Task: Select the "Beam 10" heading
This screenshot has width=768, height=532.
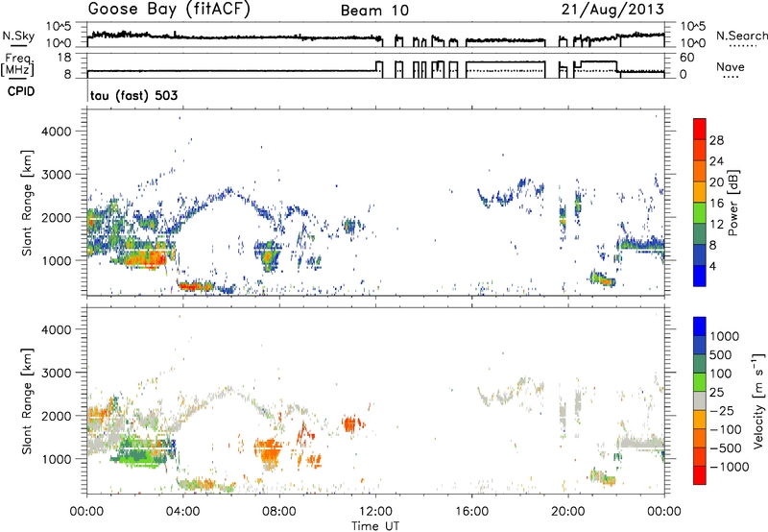Action: [x=374, y=11]
